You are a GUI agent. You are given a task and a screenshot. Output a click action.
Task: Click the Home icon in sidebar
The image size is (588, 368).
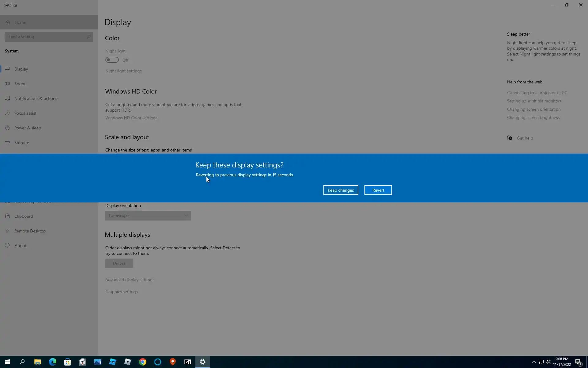pos(8,22)
